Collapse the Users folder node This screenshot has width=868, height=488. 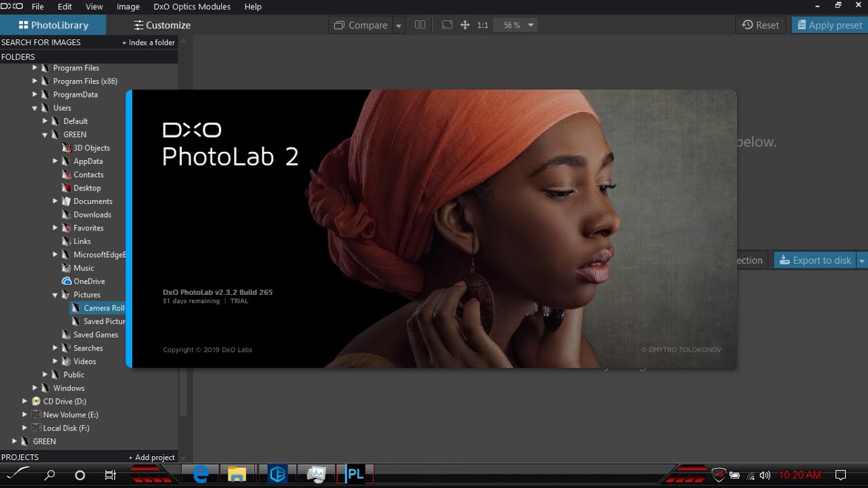(35, 108)
